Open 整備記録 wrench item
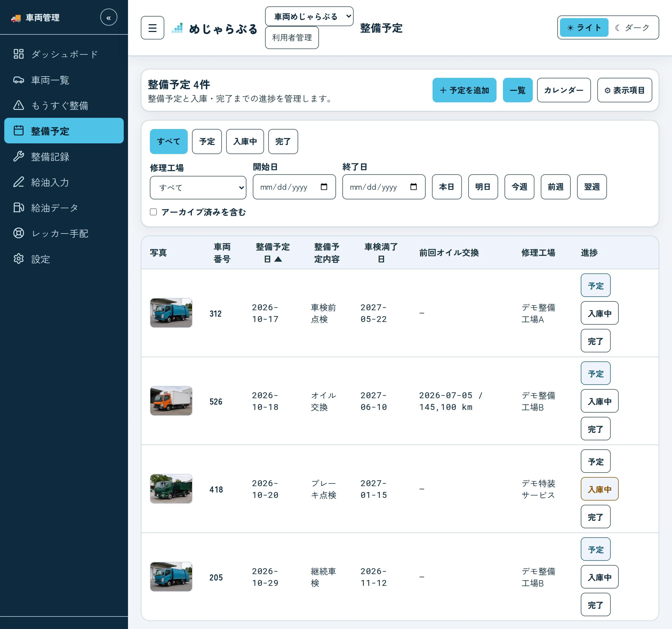 coord(64,156)
